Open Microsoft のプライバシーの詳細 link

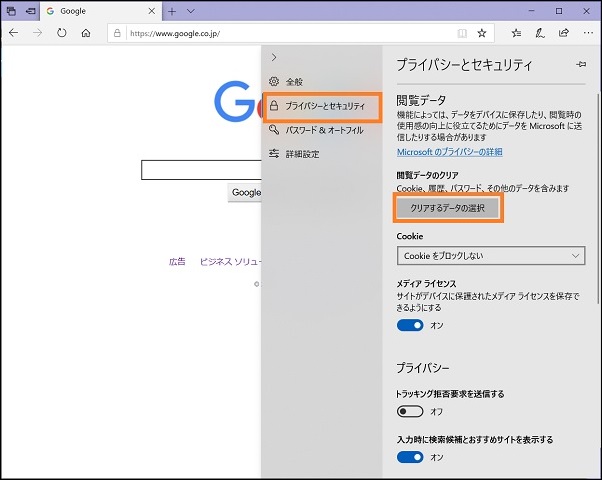(449, 152)
